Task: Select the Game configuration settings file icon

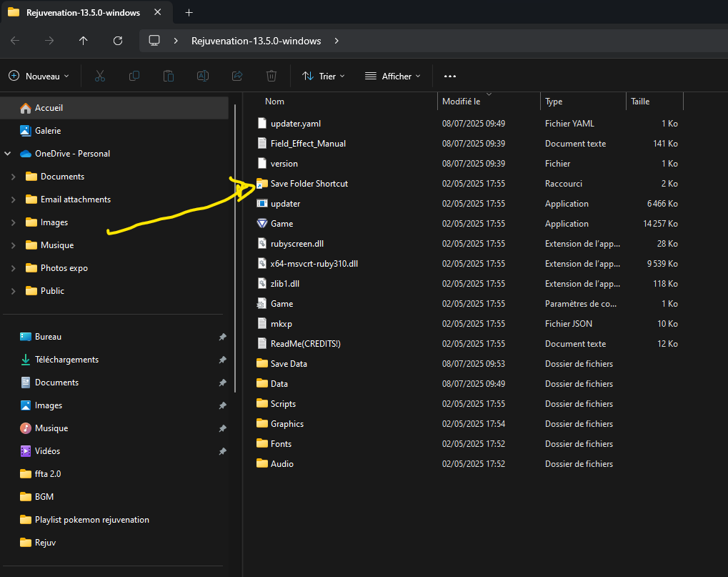Action: 262,304
